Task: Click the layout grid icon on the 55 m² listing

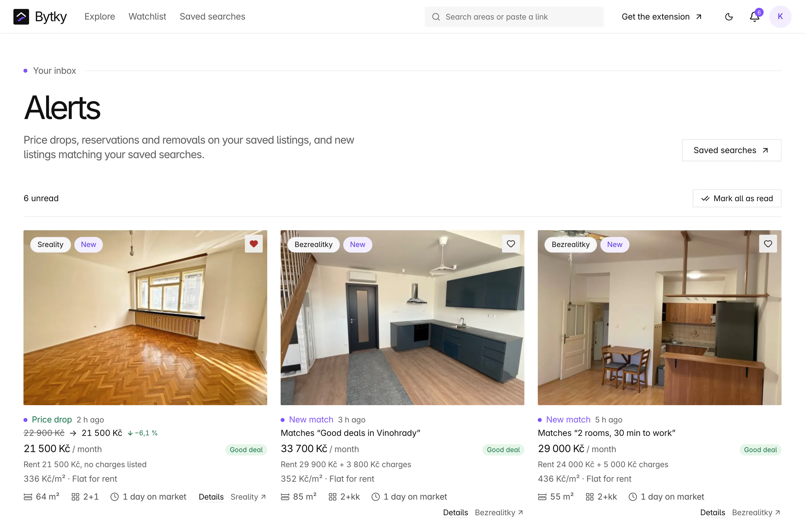Action: point(590,497)
